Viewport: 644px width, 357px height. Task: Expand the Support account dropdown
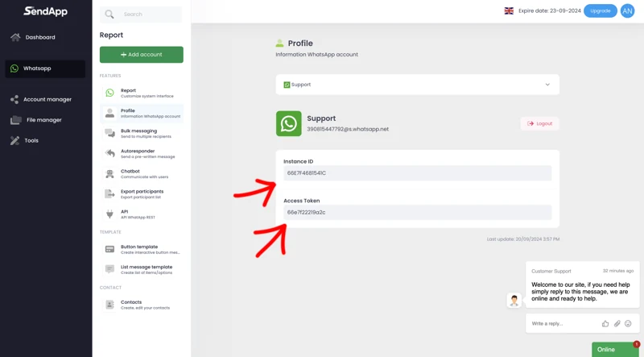coord(417,85)
